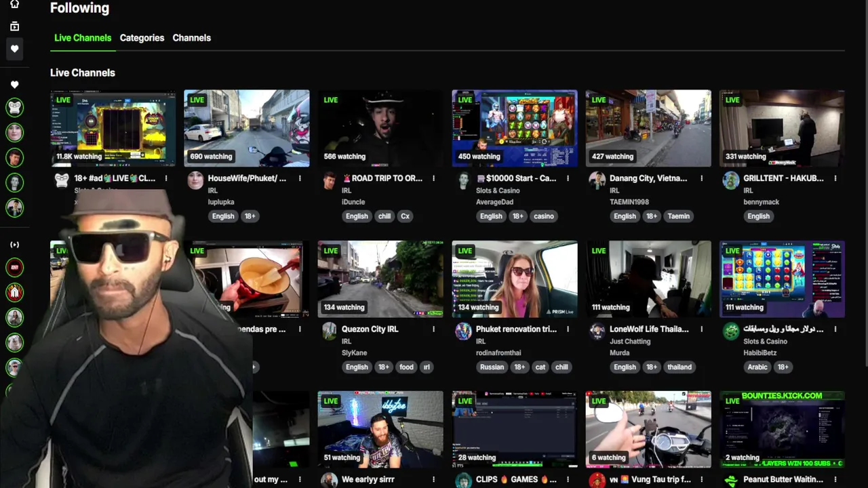Open HabibiBetz's channel avatar
Viewport: 868px width, 488px height.
click(x=730, y=331)
